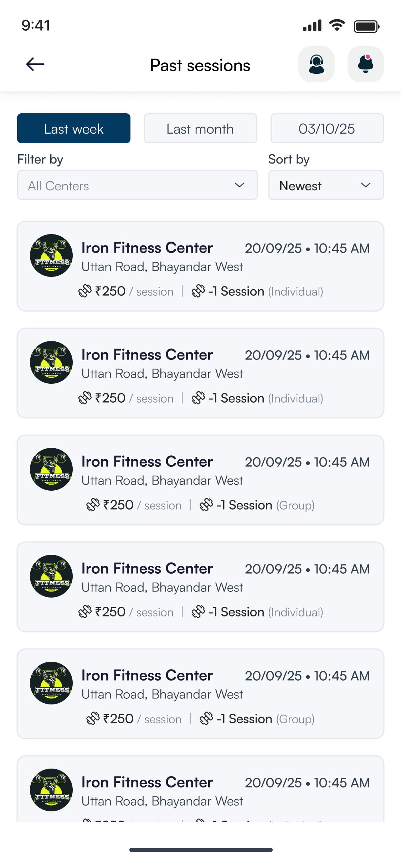This screenshot has width=401, height=868.
Task: Open the Newest sort dropdown
Action: (326, 185)
